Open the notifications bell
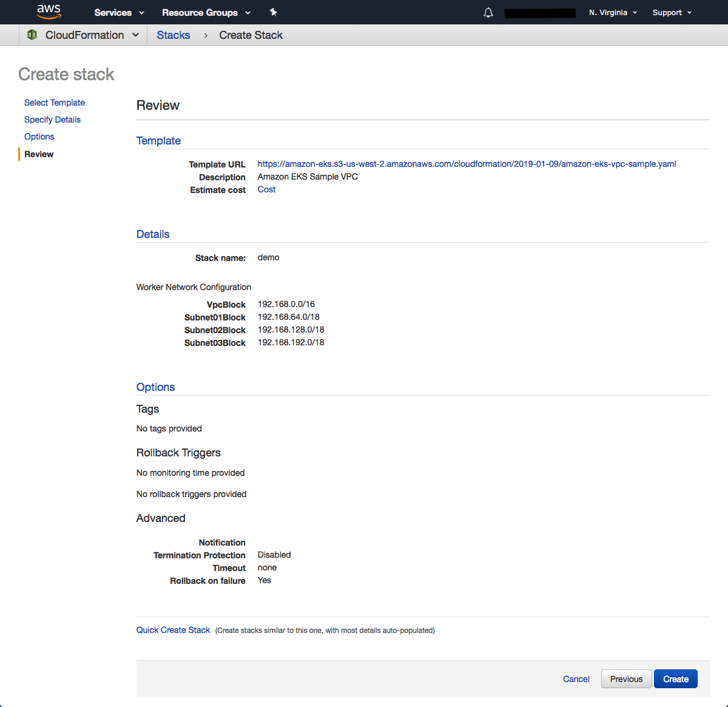Viewport: 728px width, 707px height. (x=488, y=13)
